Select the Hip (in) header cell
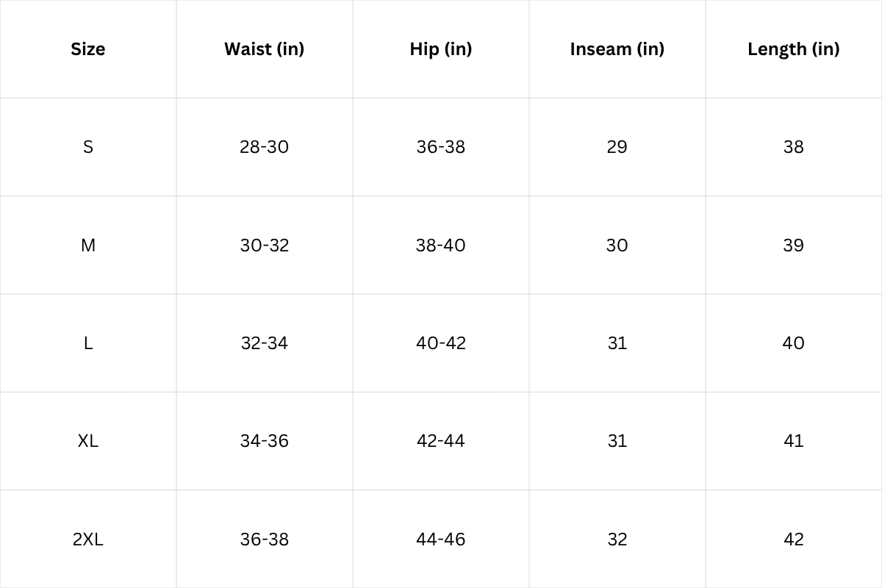The image size is (882, 588). click(x=440, y=49)
